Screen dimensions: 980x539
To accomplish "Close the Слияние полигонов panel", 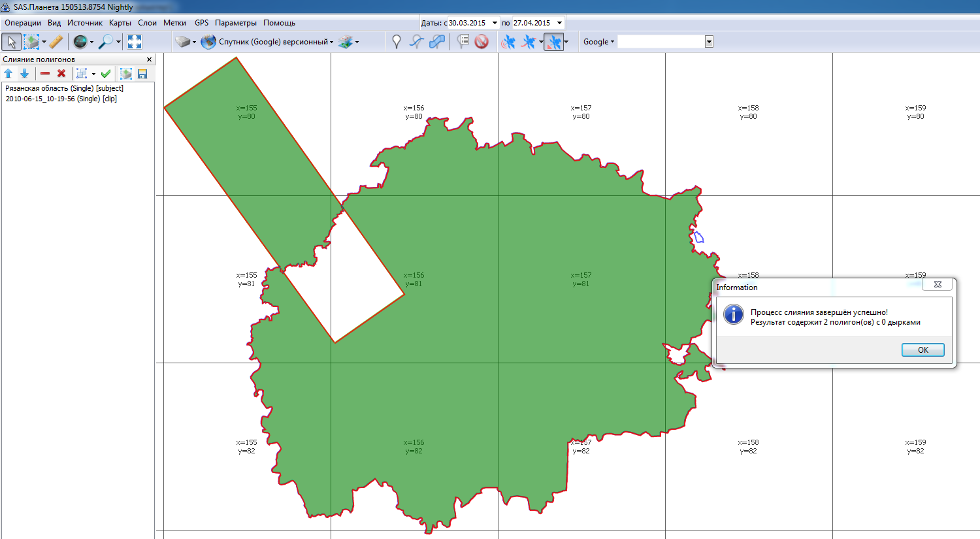I will [149, 59].
